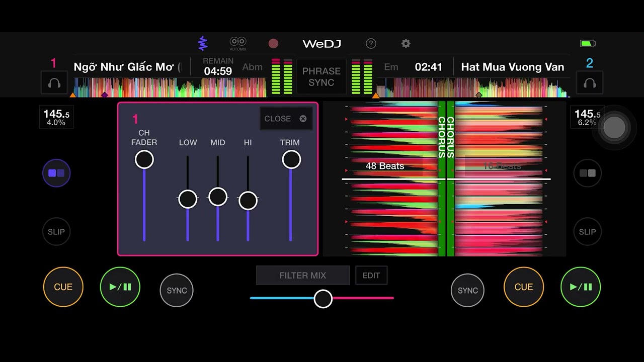Click the LOW EQ slider knob
This screenshot has height=362, width=644.
coord(188,199)
